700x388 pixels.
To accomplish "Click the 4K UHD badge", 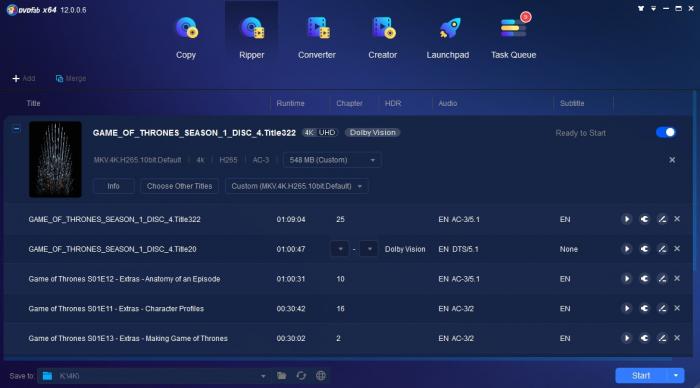I will pyautogui.click(x=320, y=133).
